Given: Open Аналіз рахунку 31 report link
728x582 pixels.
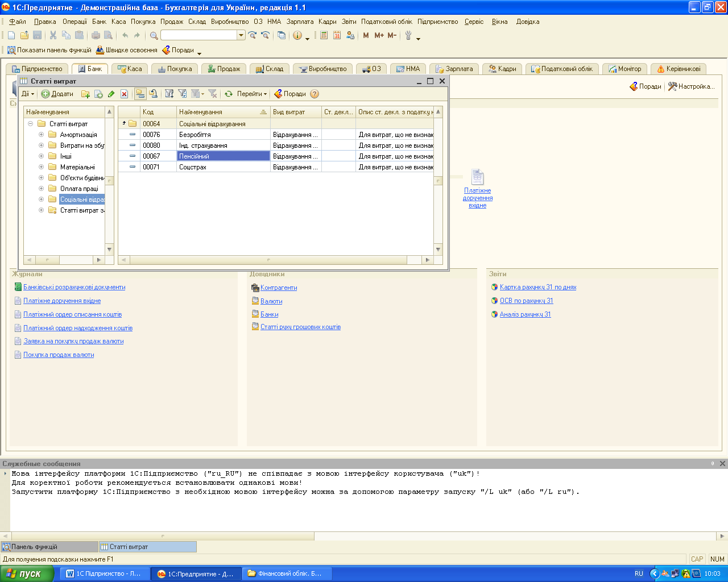Looking at the screenshot, I should [525, 314].
